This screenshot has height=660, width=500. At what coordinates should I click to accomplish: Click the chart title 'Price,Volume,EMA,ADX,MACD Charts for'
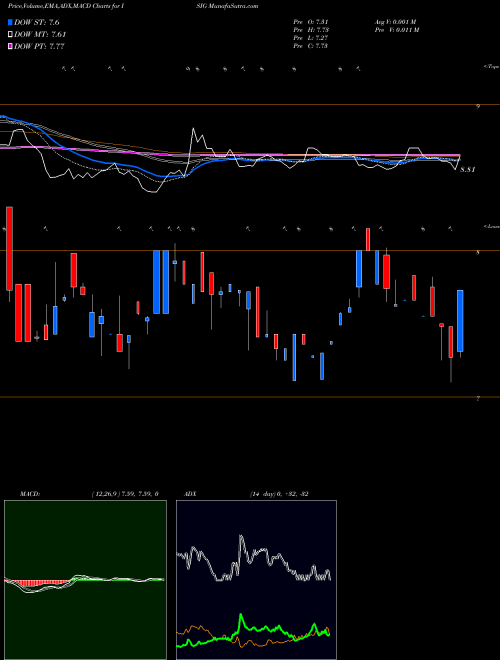(x=66, y=6)
